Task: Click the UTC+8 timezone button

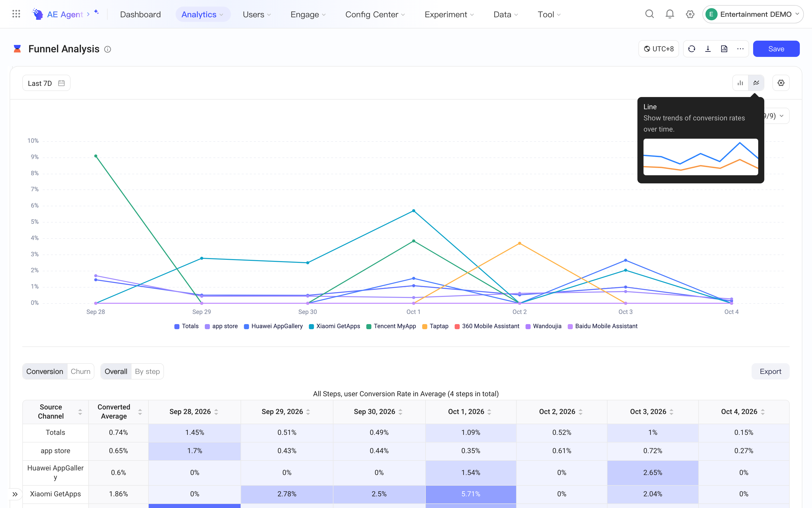Action: (x=659, y=49)
